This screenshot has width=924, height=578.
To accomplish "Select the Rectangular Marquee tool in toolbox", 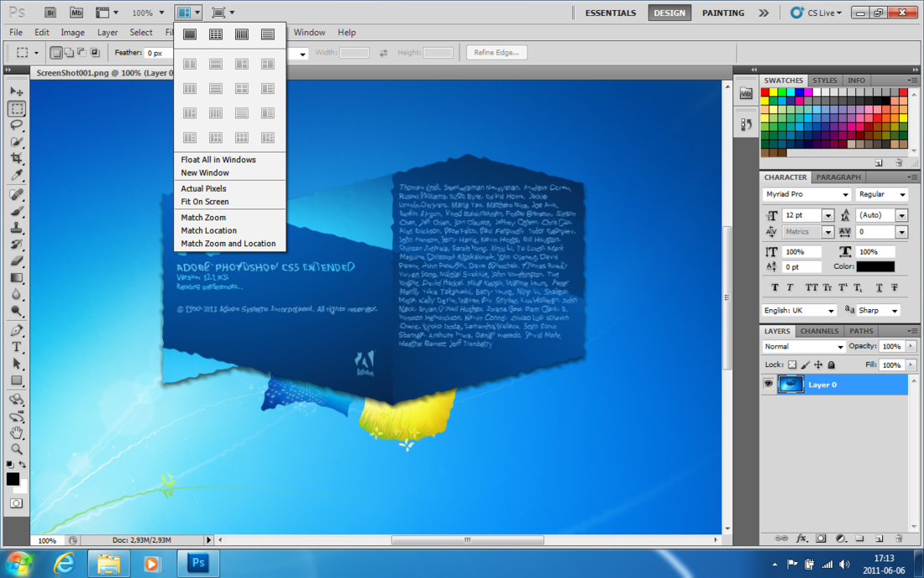I will [x=17, y=108].
